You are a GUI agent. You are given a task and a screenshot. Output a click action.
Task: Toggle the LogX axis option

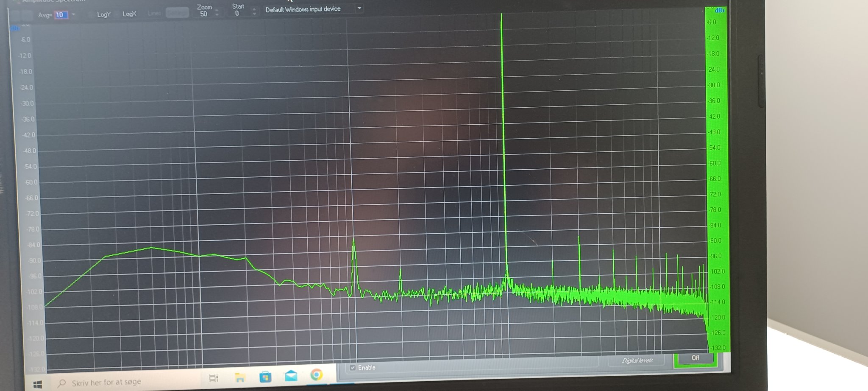click(x=129, y=14)
